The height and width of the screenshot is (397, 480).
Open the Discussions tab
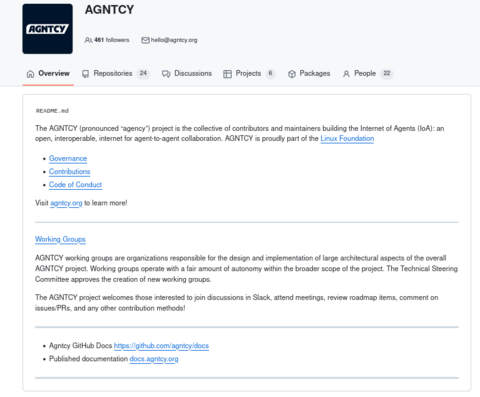coord(187,74)
